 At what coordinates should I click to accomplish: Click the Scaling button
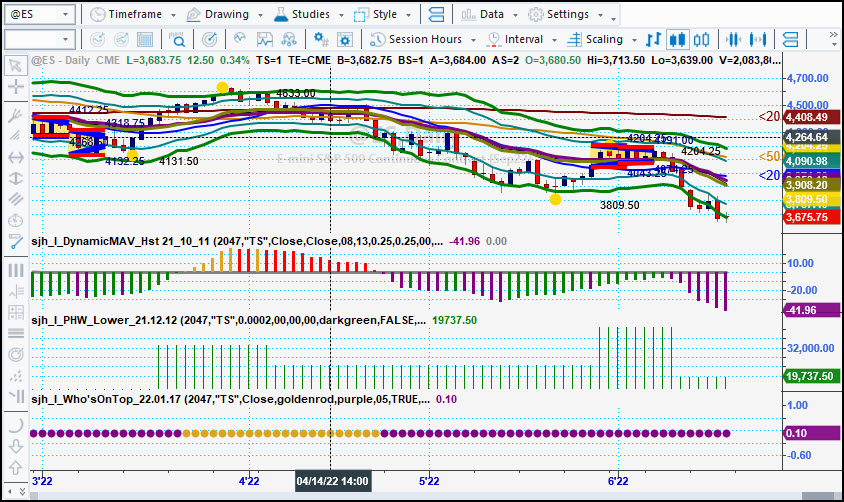[x=604, y=39]
